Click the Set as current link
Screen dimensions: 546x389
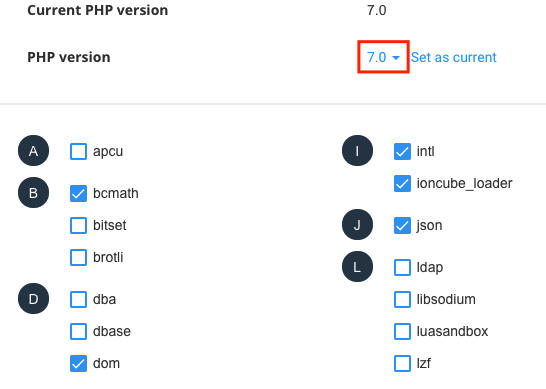453,57
